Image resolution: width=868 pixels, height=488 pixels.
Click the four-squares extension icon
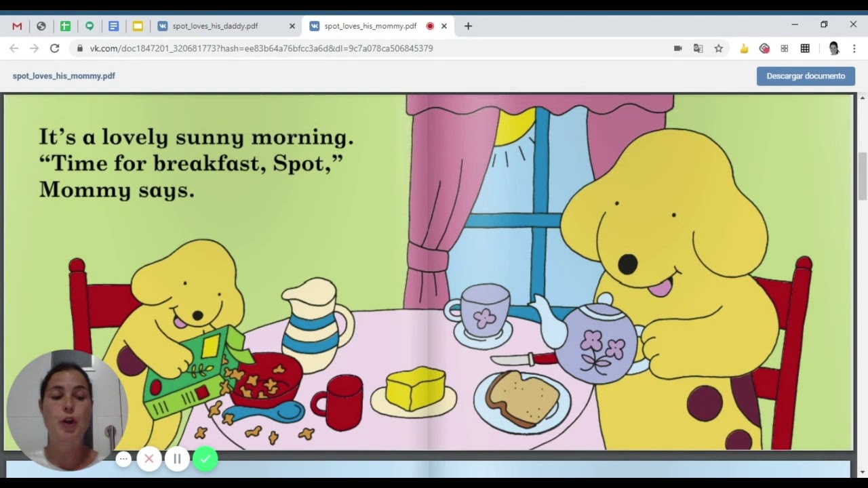[785, 48]
